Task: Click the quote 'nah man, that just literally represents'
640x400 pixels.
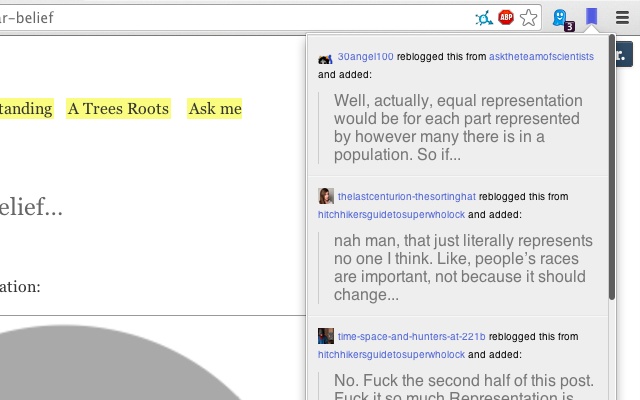Action: (463, 267)
